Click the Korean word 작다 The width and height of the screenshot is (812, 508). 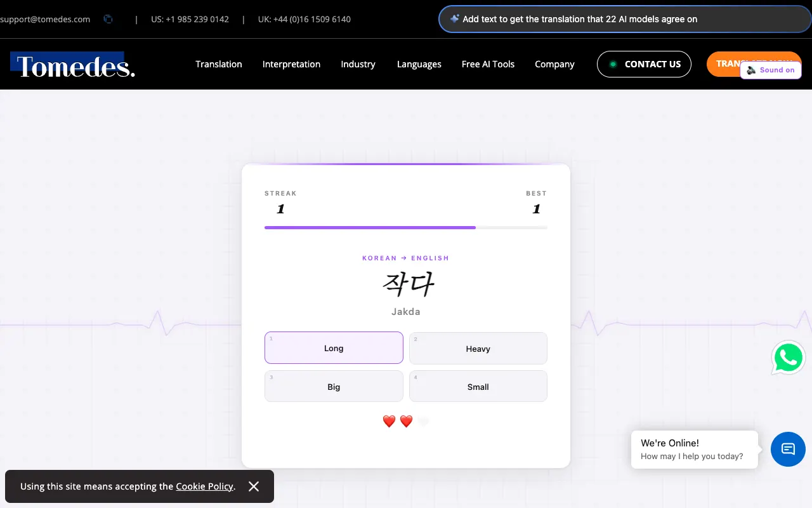tap(409, 285)
